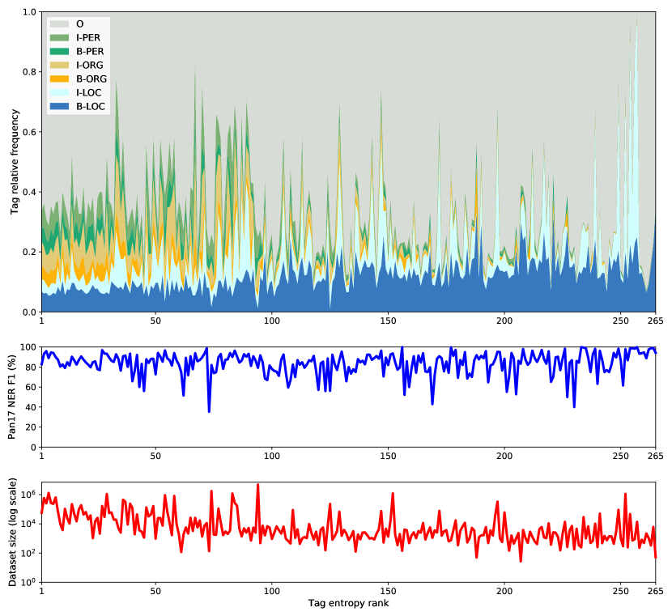Select the I-LOC legend text label
This screenshot has width=672, height=616.
[88, 93]
